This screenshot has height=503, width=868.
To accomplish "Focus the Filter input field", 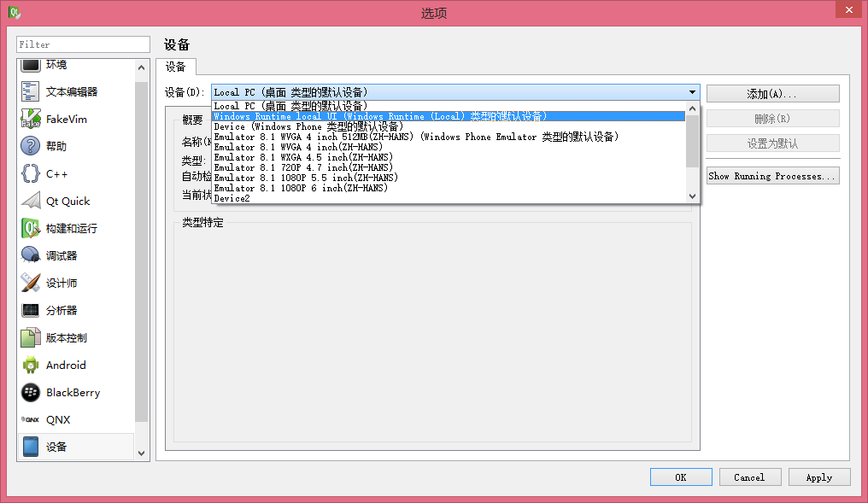I will (x=83, y=44).
